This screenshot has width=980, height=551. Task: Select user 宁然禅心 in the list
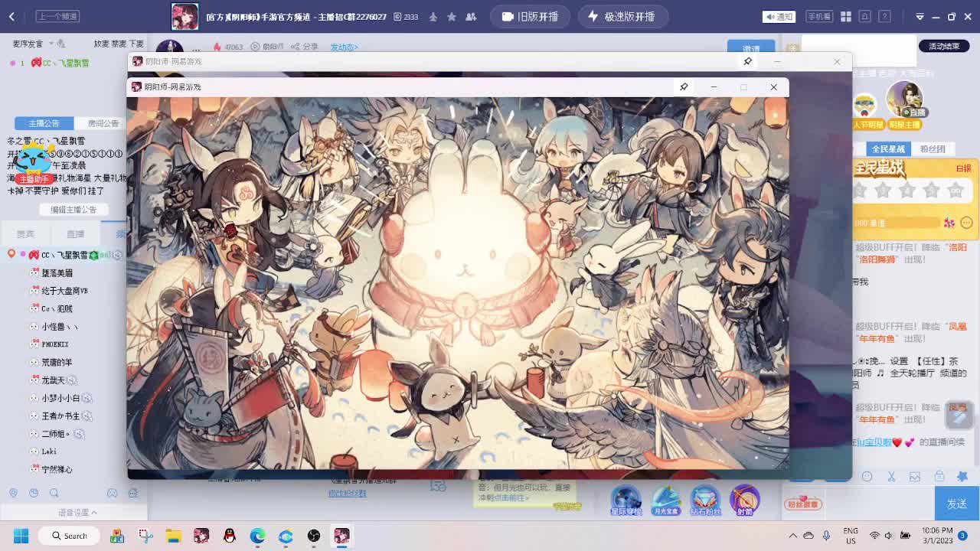pos(57,469)
